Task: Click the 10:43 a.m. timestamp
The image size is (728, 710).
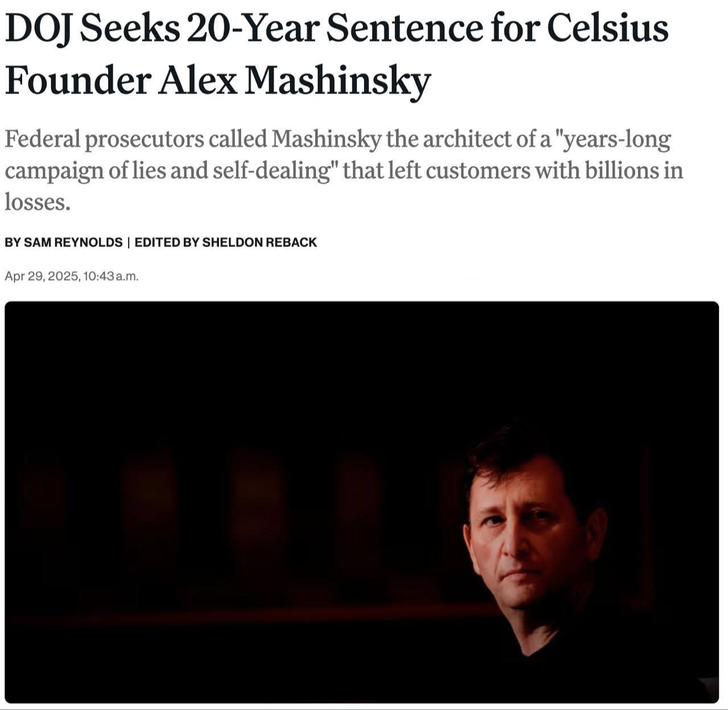Action: (x=111, y=277)
